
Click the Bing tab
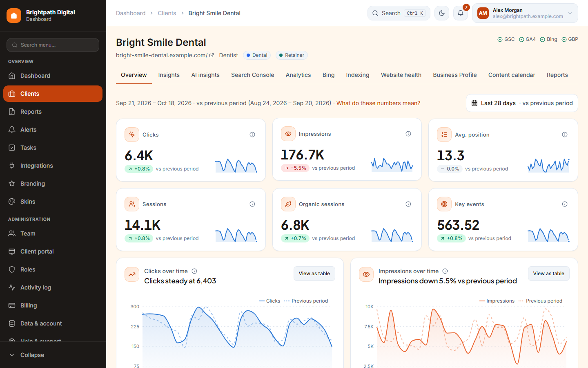click(x=329, y=75)
